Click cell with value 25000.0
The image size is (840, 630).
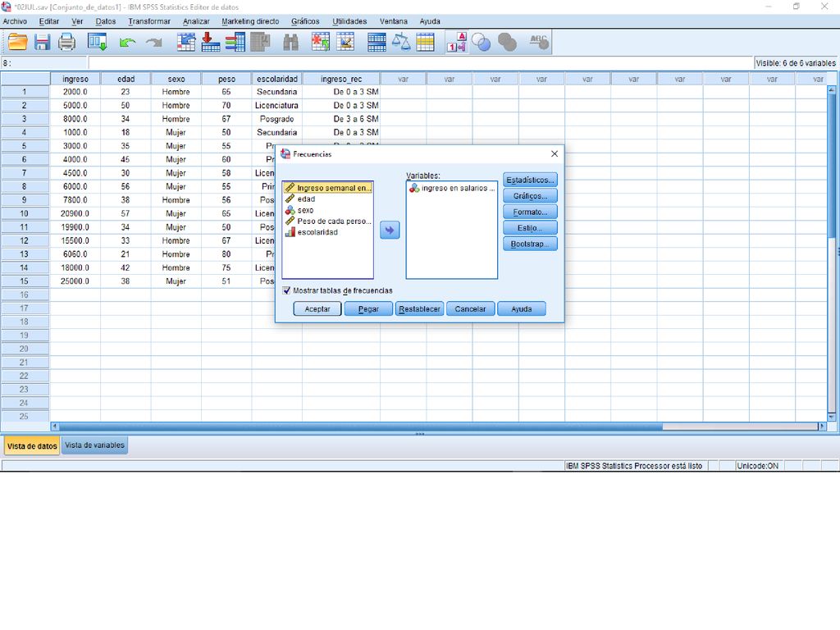coord(75,281)
